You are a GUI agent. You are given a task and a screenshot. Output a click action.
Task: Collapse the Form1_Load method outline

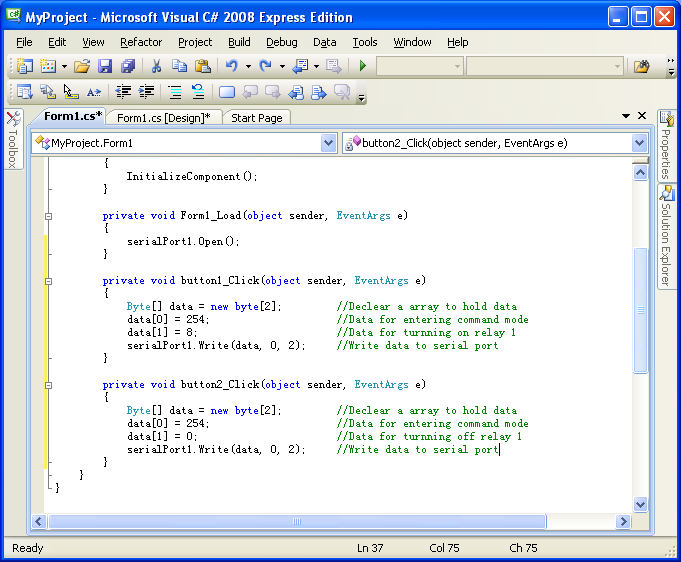[49, 216]
